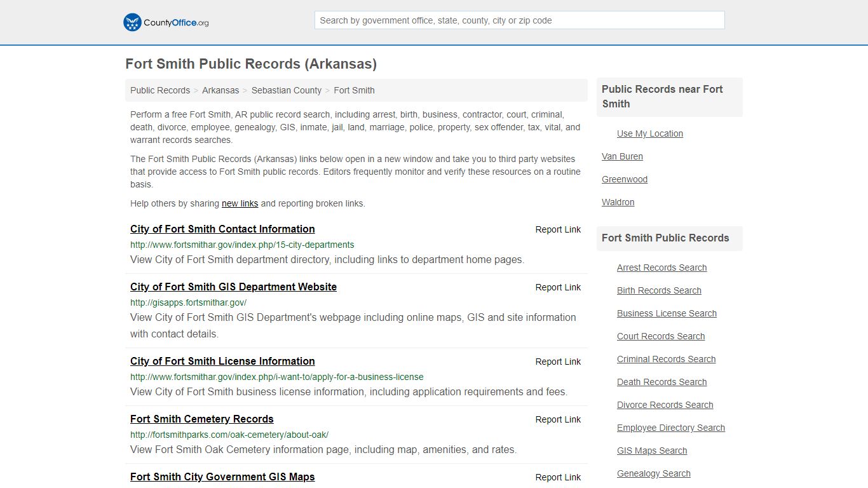
Task: Open Public Records breadcrumb link
Action: click(x=160, y=90)
